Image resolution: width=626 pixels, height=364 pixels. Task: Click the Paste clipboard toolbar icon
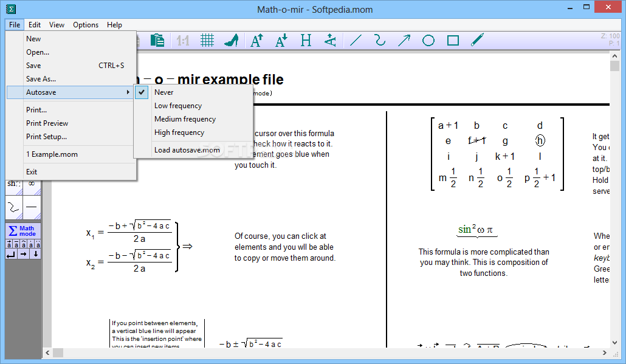(157, 40)
